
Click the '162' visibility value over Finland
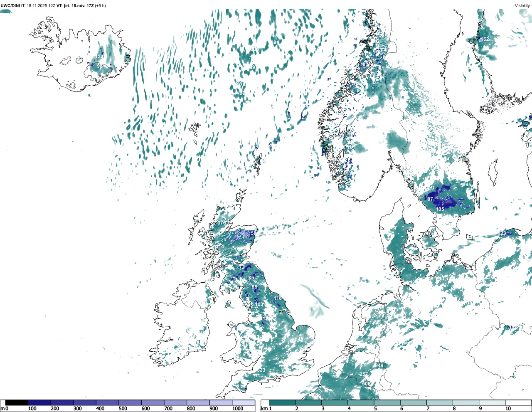[485, 39]
